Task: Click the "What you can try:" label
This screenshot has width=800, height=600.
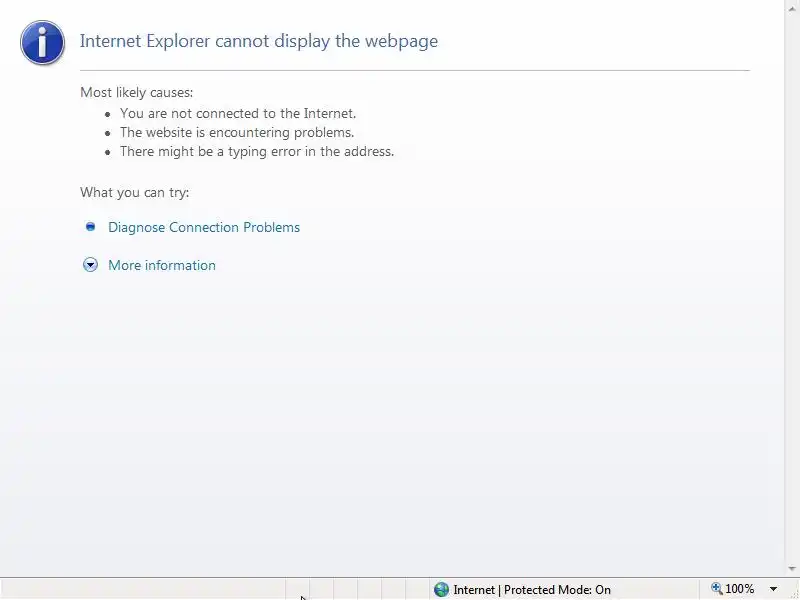Action: point(135,192)
